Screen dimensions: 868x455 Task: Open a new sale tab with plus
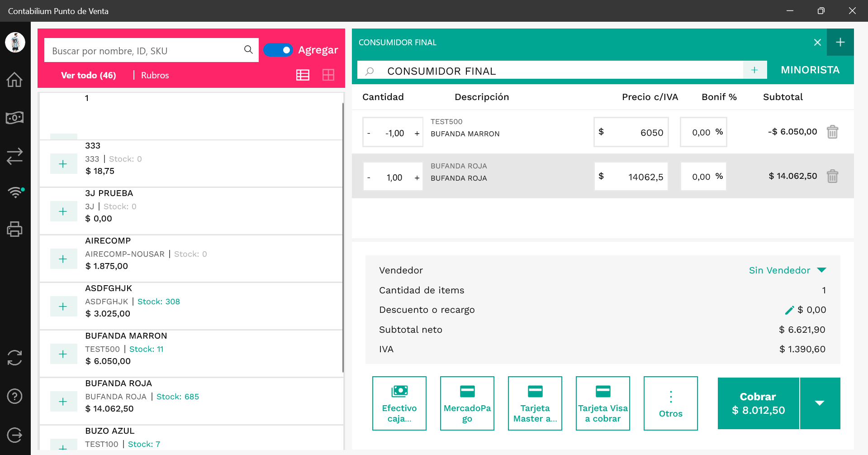point(840,42)
